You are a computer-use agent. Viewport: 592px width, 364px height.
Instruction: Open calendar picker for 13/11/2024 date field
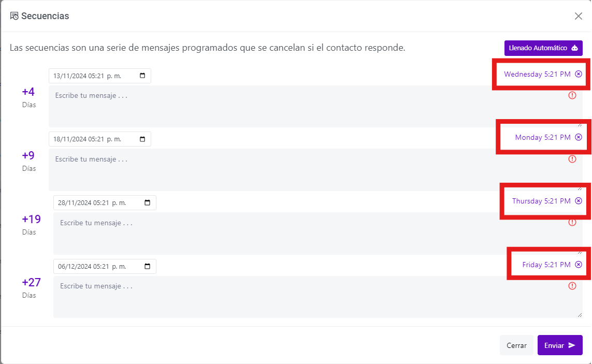tap(142, 76)
